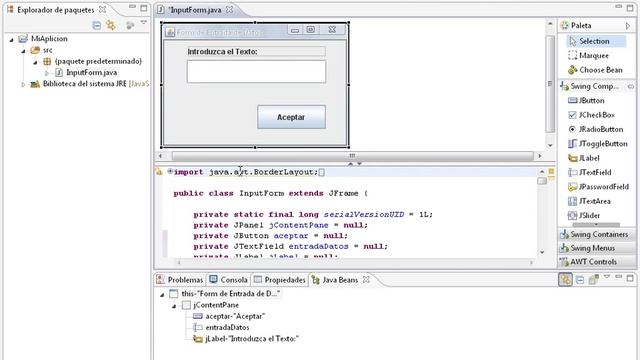Choose the Marquee tool
The height and width of the screenshot is (360, 640).
coord(589,56)
